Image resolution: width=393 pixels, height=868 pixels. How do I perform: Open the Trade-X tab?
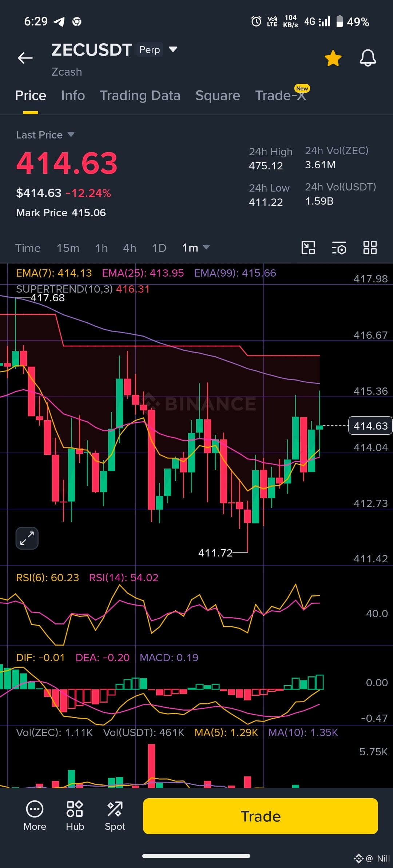[x=281, y=95]
